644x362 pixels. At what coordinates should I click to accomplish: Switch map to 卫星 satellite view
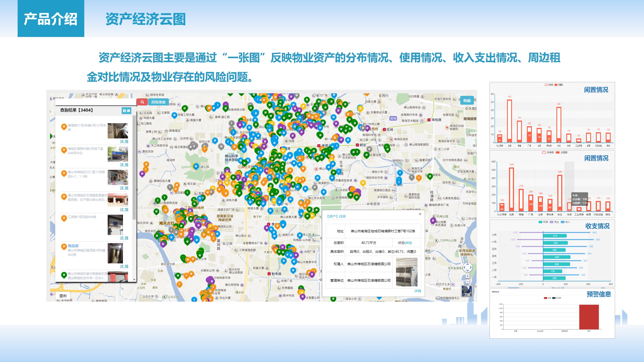click(467, 291)
